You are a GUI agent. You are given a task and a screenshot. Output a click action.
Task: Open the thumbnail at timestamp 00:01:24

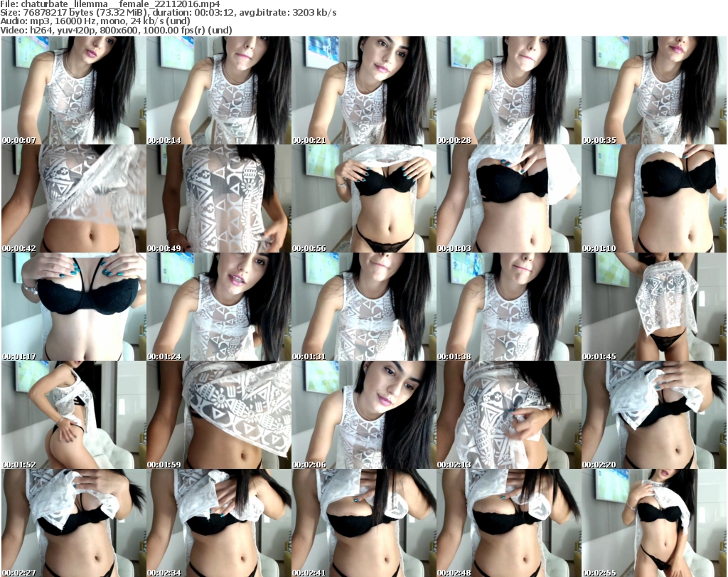point(218,307)
